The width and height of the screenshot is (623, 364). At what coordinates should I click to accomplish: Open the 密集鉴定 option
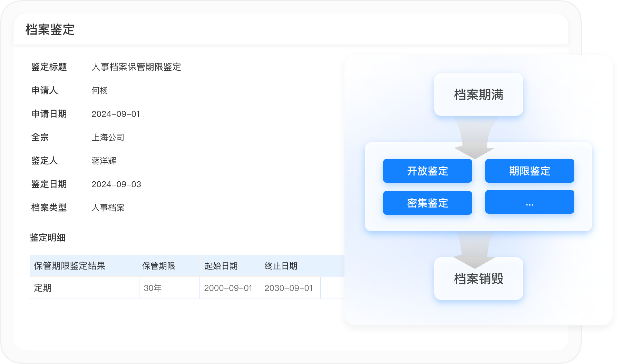click(427, 203)
